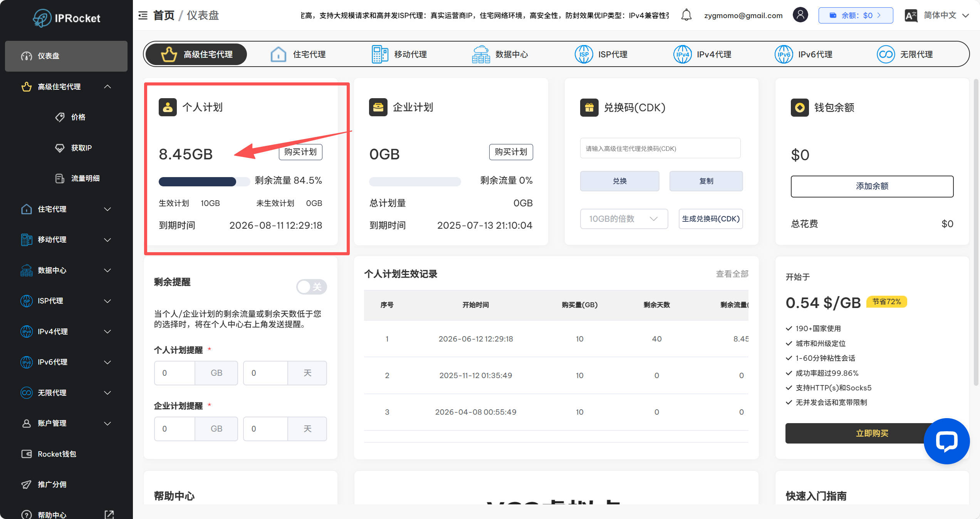Click the Rocket钱包 wallet icon
This screenshot has height=519, width=980.
pyautogui.click(x=26, y=454)
